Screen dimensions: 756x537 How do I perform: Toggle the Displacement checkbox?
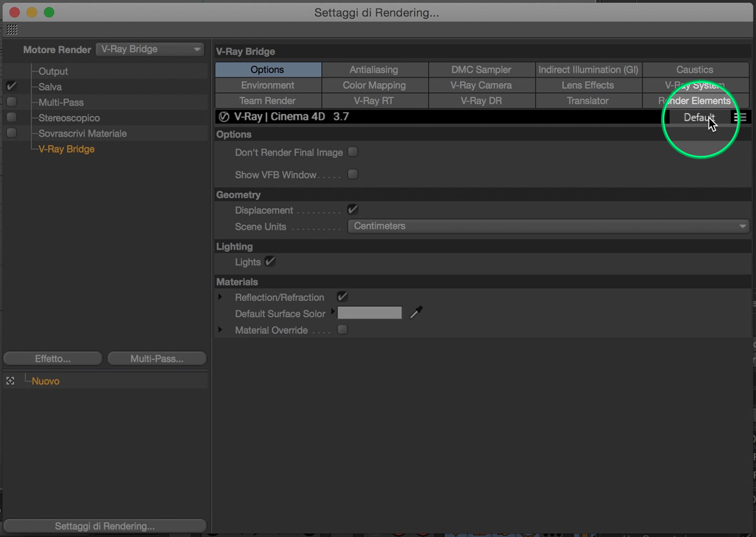tap(353, 210)
